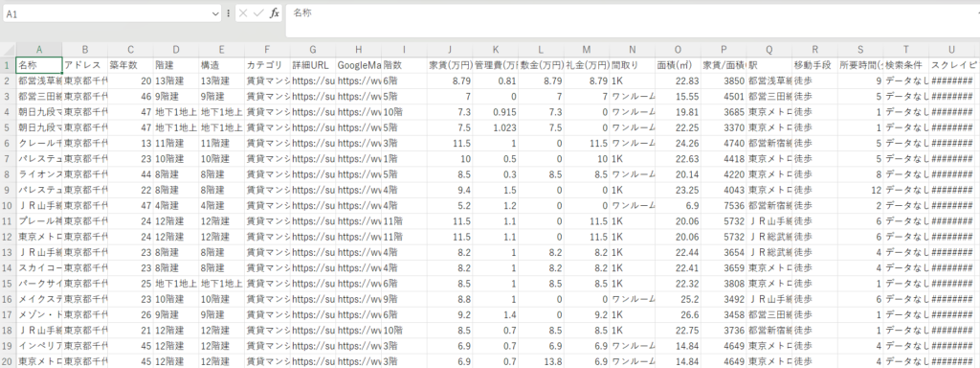The image size is (980, 368).
Task: Click cell A1 containing 名称
Action: (38, 65)
